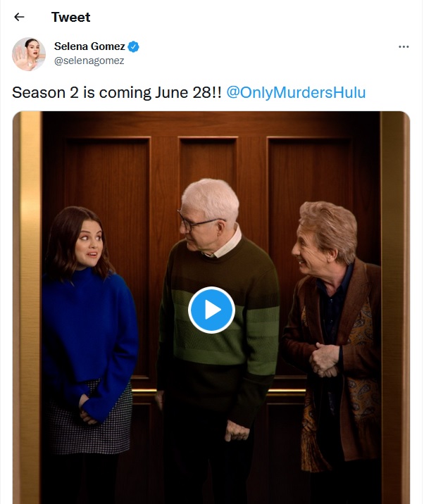The image size is (424, 504).
Task: Click the Tweet header title
Action: point(70,17)
